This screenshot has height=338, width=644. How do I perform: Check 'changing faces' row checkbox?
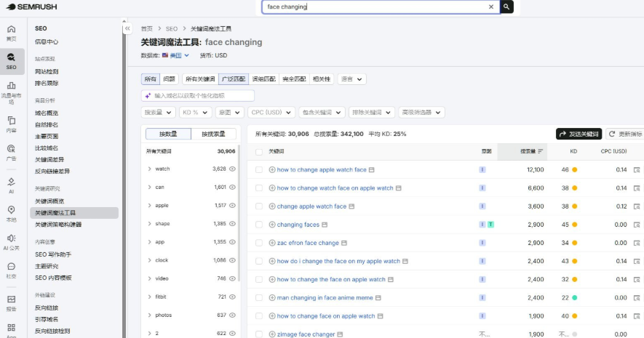(259, 225)
